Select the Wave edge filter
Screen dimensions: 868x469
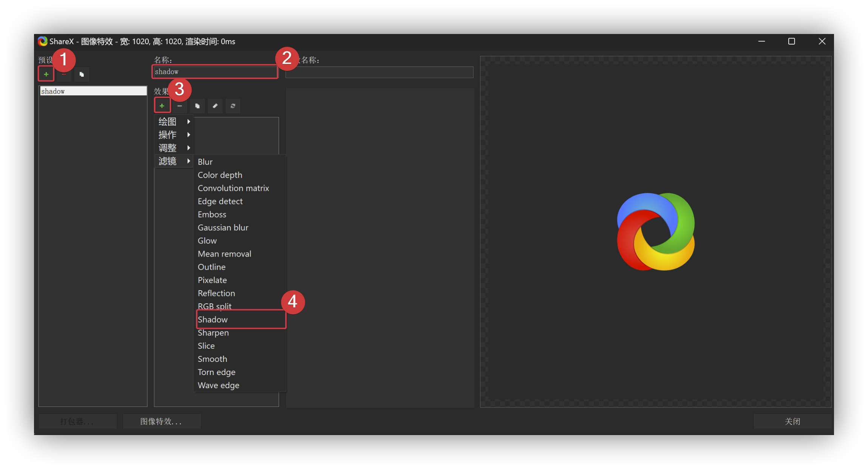point(240,385)
